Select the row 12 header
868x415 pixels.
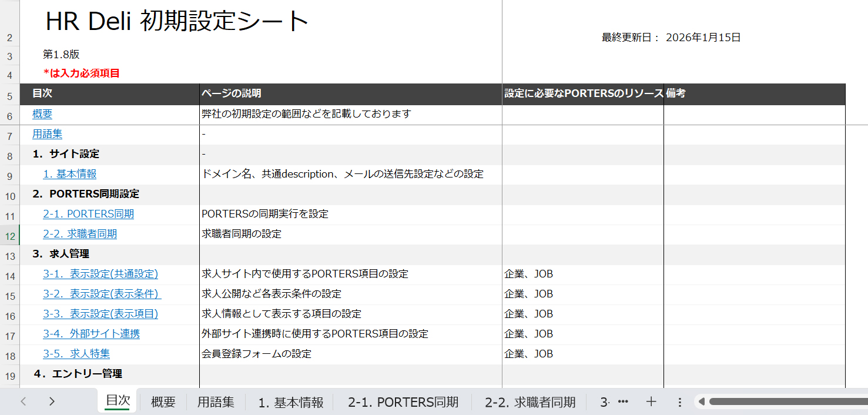coord(10,235)
